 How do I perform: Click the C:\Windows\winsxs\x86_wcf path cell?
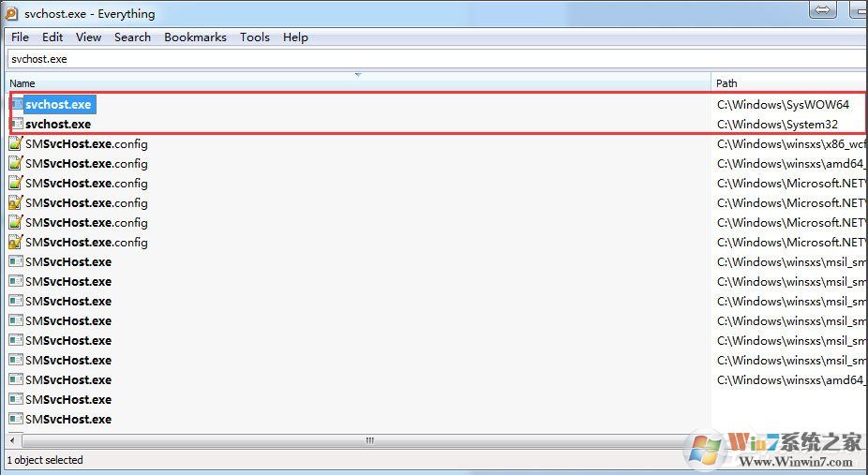tap(792, 144)
